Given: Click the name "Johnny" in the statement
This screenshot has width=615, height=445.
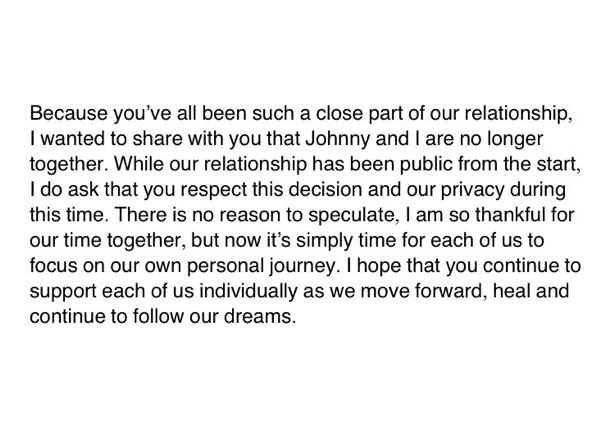Looking at the screenshot, I should click(337, 139).
